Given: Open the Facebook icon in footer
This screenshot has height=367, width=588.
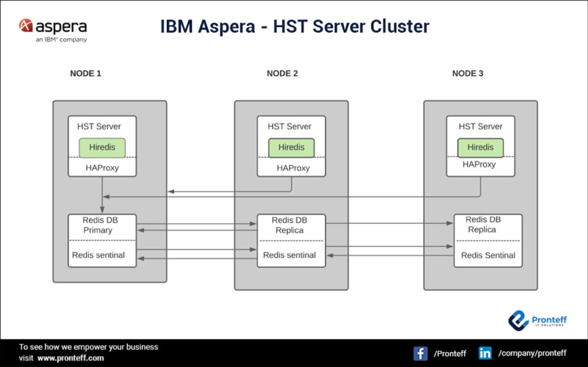Looking at the screenshot, I should (421, 353).
